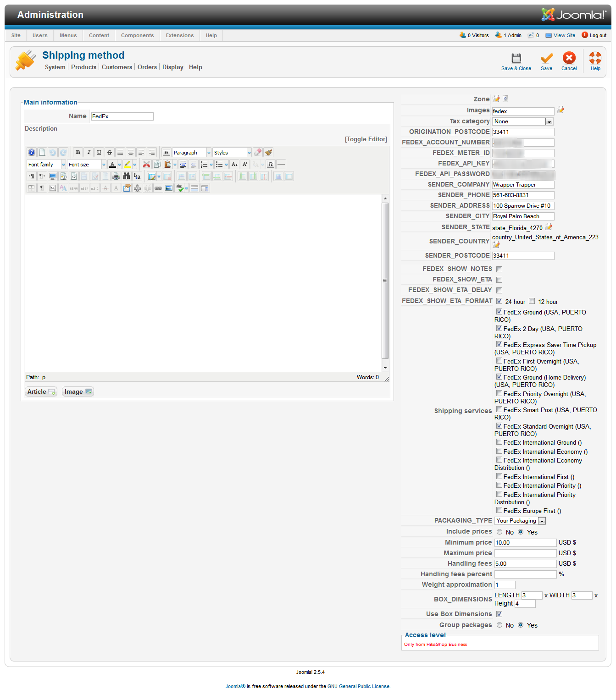
Task: Toggle bold formatting in the editor
Action: [78, 152]
